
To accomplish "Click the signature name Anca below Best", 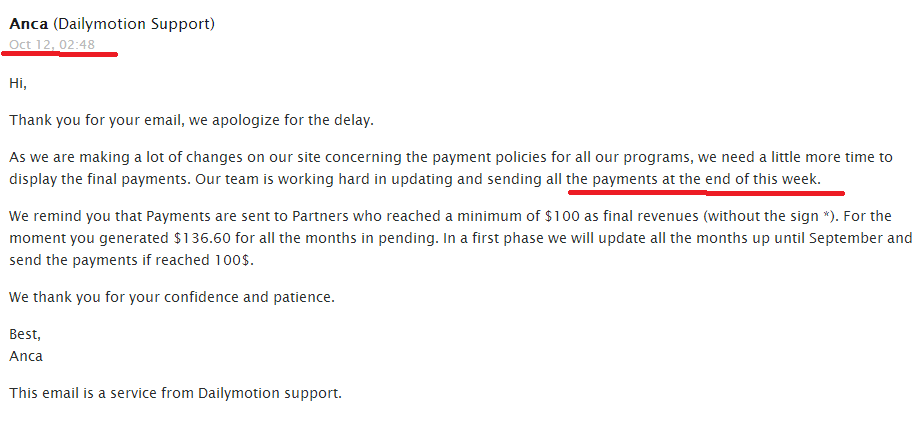I will [26, 357].
